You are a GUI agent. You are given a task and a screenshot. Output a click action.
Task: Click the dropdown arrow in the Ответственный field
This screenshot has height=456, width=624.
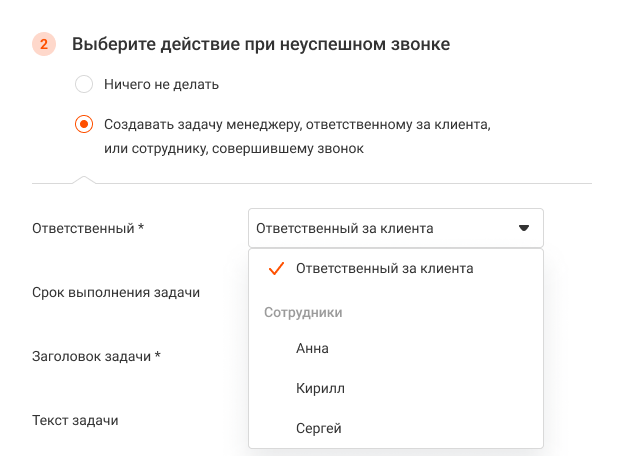[x=524, y=228]
